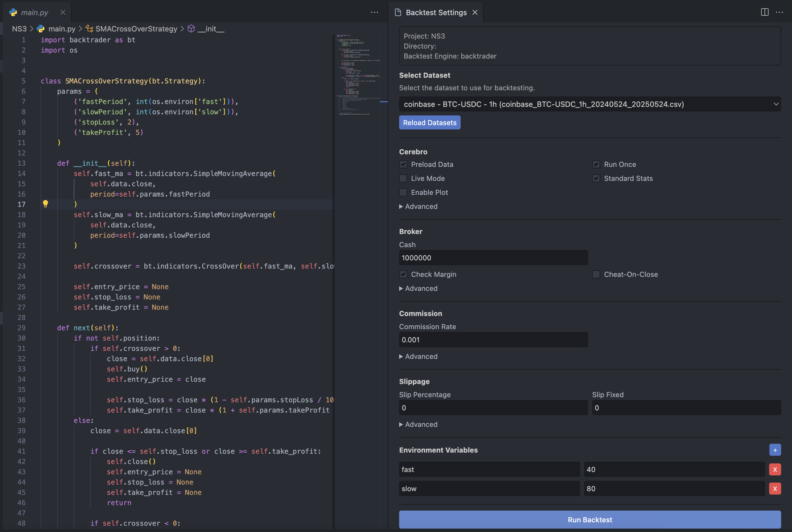Enable the Live Mode checkbox
The width and height of the screenshot is (792, 532).
(403, 179)
